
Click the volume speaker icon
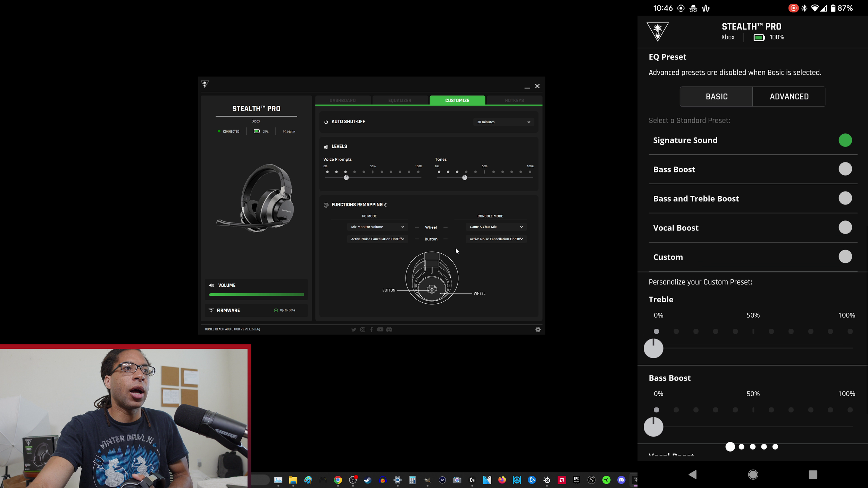(x=211, y=285)
